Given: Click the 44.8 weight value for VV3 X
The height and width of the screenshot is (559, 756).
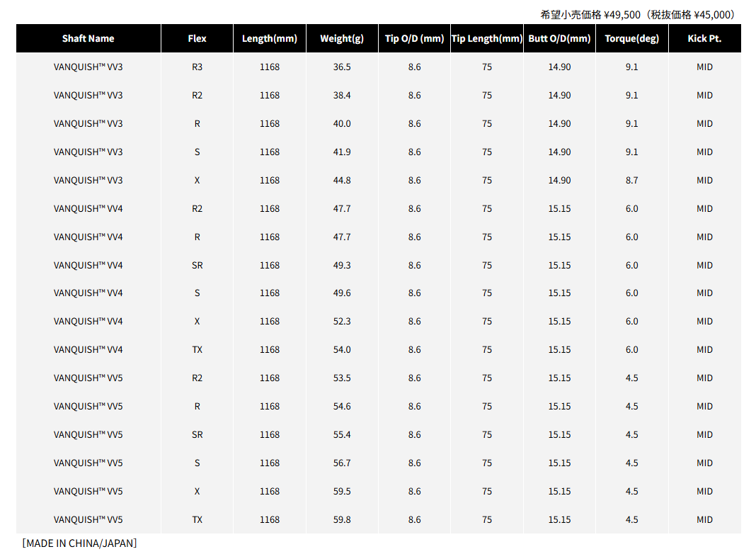Looking at the screenshot, I should (x=342, y=181).
